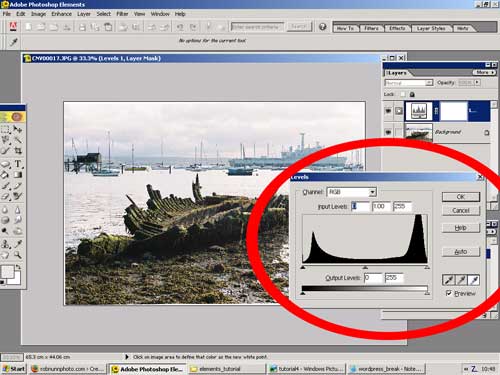The height and width of the screenshot is (375, 500).
Task: Open the Enhance menu
Action: 61,14
